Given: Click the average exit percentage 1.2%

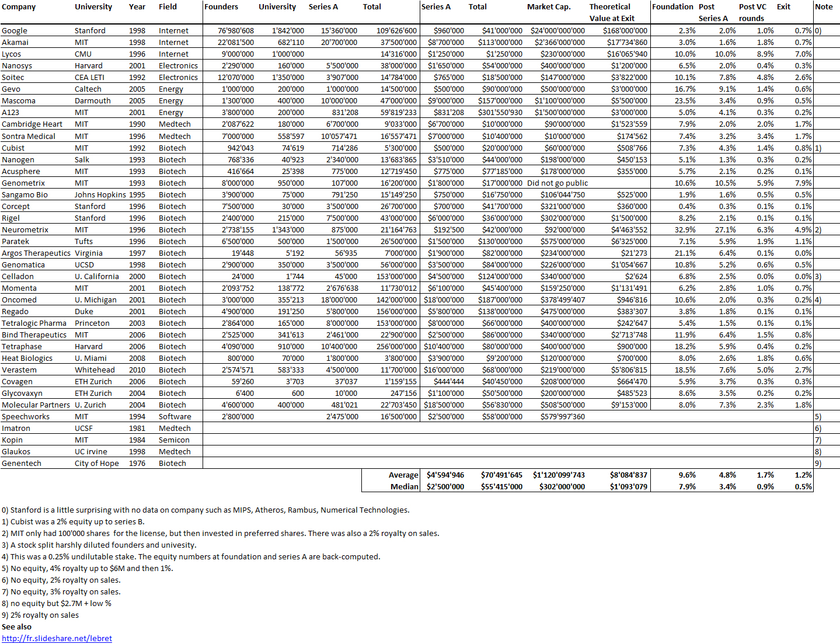Looking at the screenshot, I should (x=803, y=475).
